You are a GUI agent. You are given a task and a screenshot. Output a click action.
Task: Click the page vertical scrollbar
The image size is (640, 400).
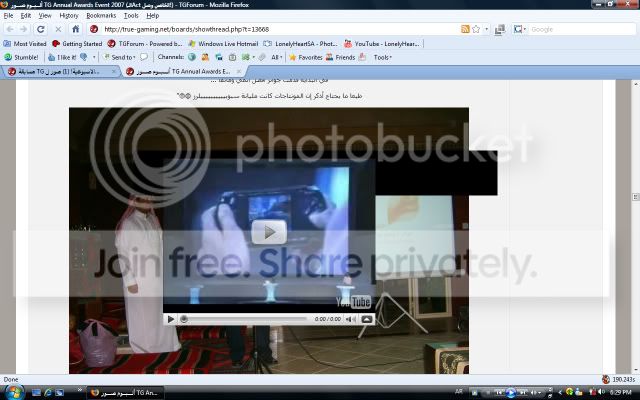[636, 227]
